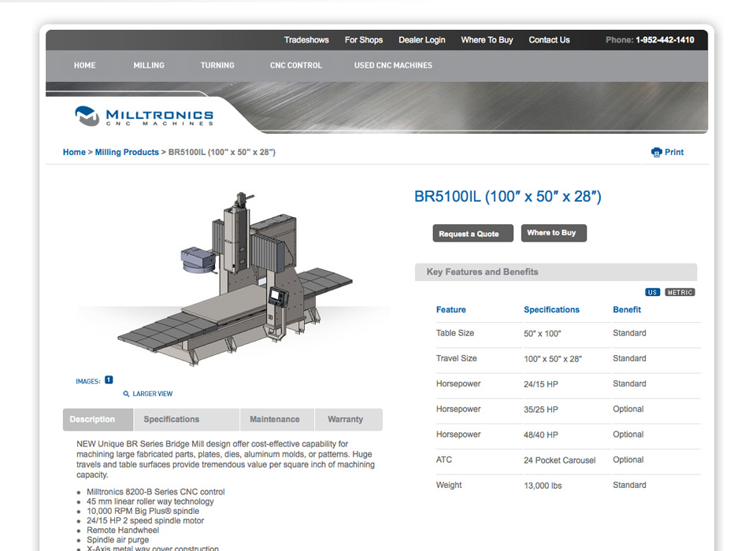Image resolution: width=756 pixels, height=551 pixels.
Task: Click the Benefit column header
Action: 627,310
